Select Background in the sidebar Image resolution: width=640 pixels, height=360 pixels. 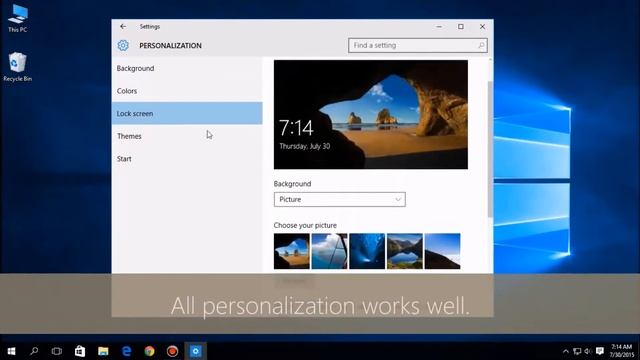pos(187,68)
